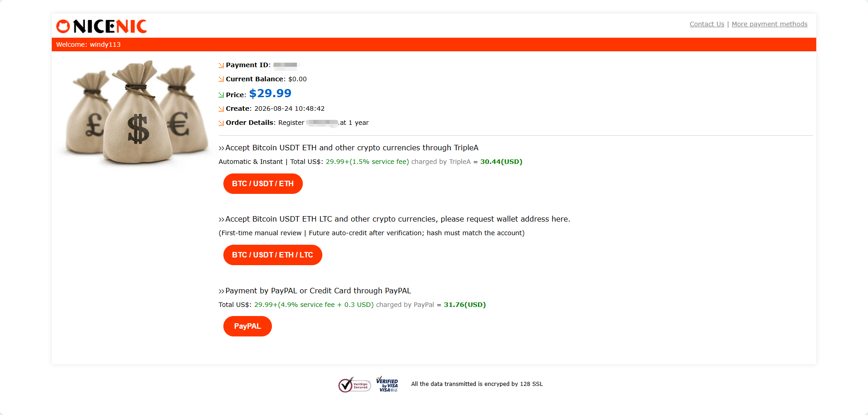Click the bullet icon beside Order Details
868x415 pixels.
pyautogui.click(x=221, y=123)
